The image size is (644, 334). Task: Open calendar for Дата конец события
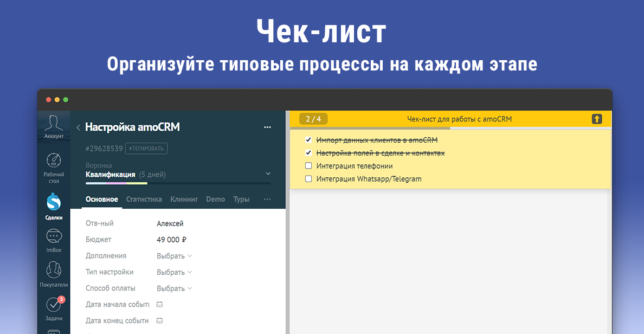click(x=160, y=320)
